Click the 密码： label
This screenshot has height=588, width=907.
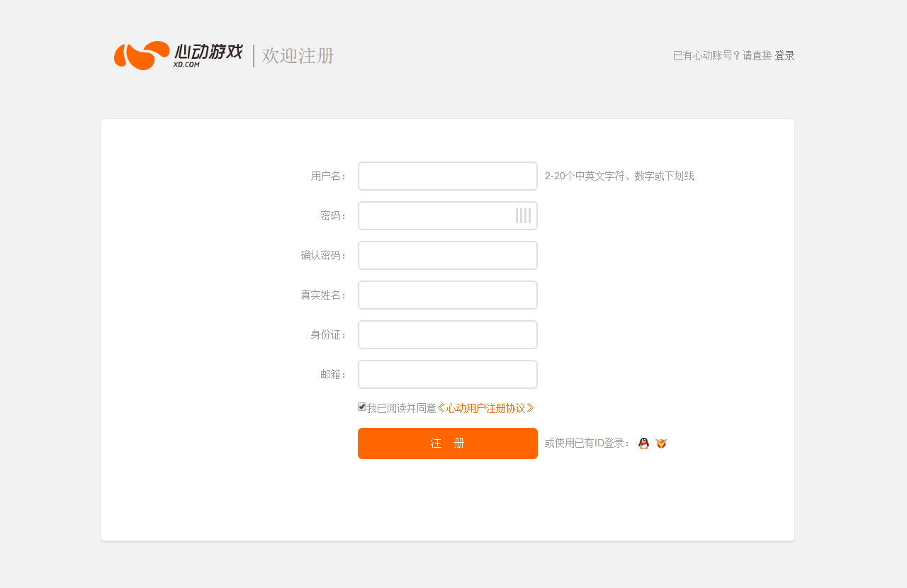pyautogui.click(x=334, y=216)
